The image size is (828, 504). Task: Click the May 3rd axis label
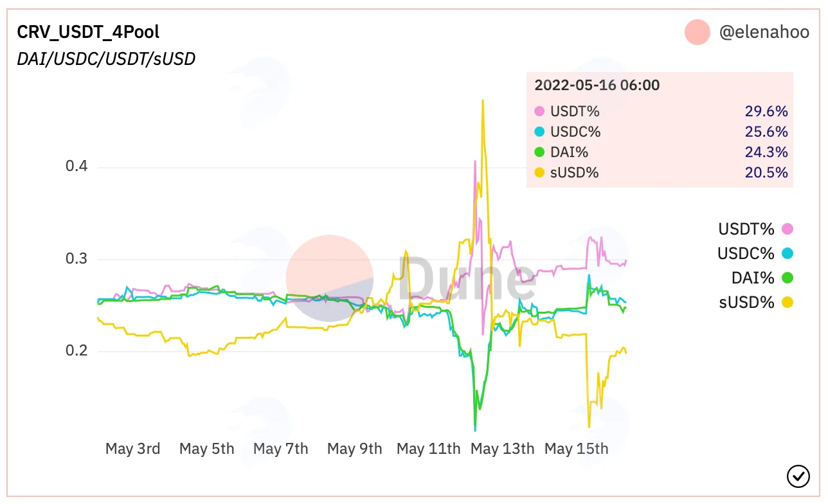click(x=132, y=449)
